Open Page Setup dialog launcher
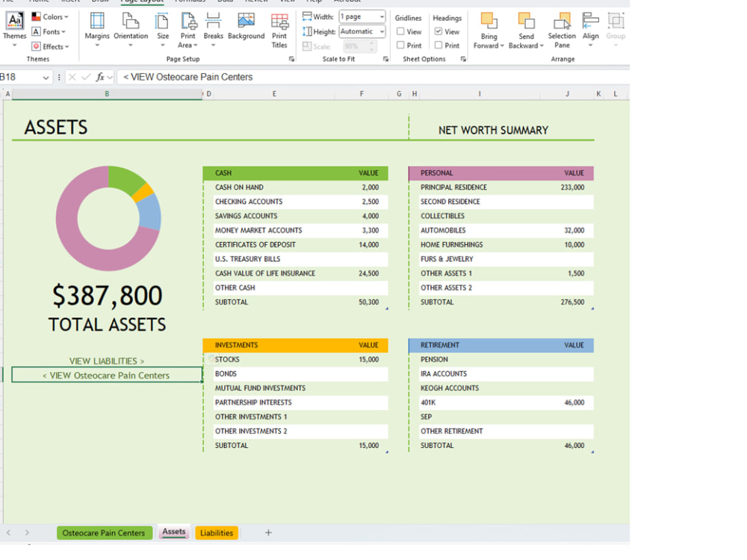 click(291, 59)
